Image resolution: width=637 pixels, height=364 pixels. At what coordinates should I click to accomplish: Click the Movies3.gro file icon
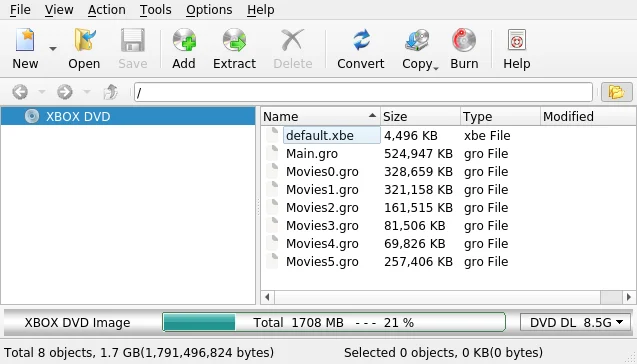pyautogui.click(x=272, y=225)
